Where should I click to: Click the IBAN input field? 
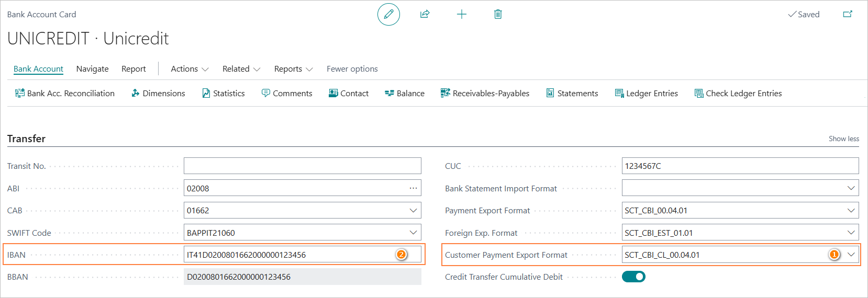click(x=303, y=255)
